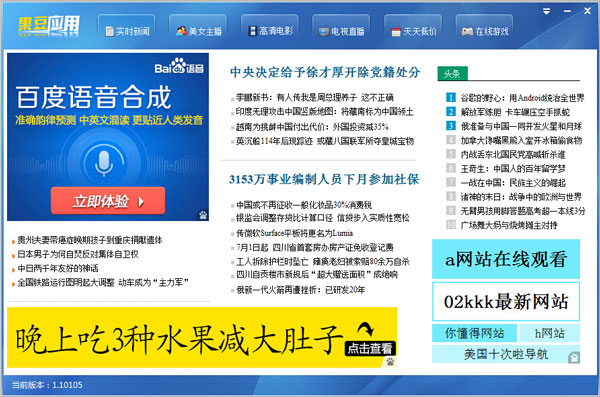Screen dimensions: 600x397
Task: Open news 越南为挑衅中国付出代价
Action: pos(312,127)
